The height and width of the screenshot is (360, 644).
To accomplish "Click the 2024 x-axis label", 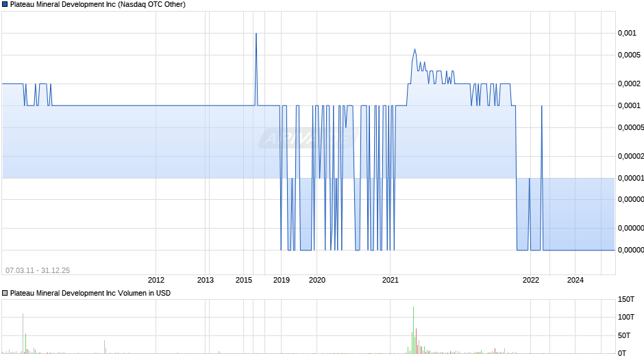I will pyautogui.click(x=575, y=280).
